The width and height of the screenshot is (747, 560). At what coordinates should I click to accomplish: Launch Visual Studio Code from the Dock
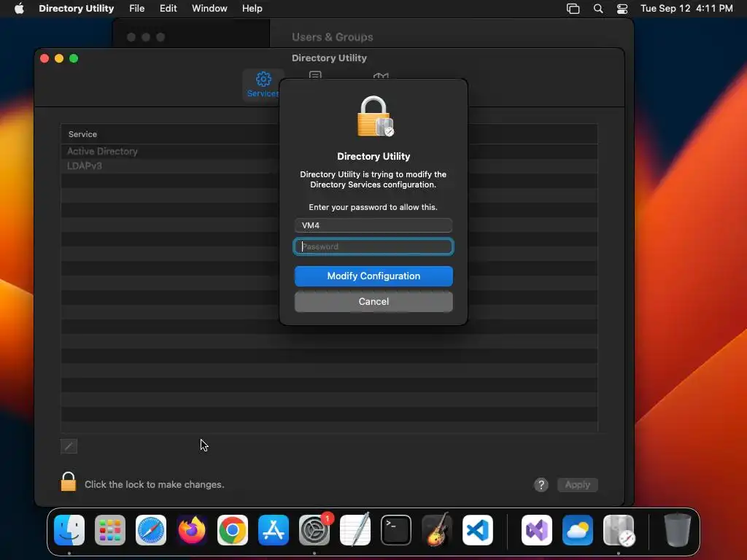pyautogui.click(x=478, y=530)
